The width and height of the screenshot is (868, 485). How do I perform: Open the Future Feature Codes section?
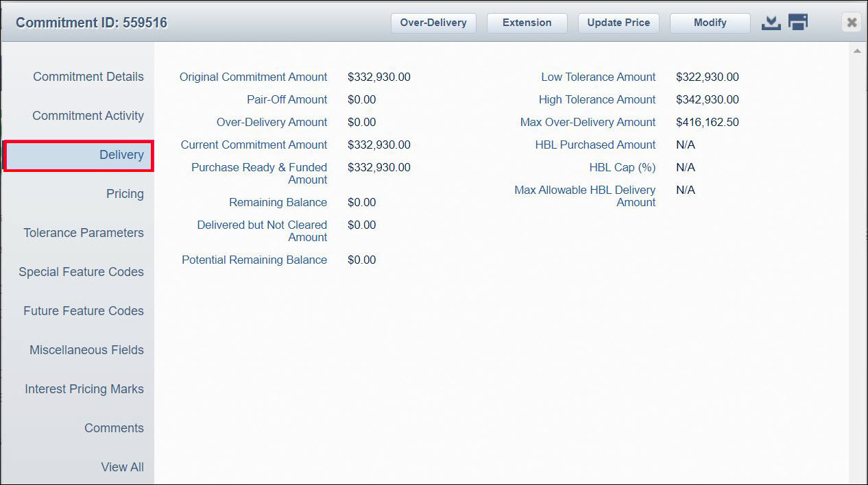click(83, 311)
